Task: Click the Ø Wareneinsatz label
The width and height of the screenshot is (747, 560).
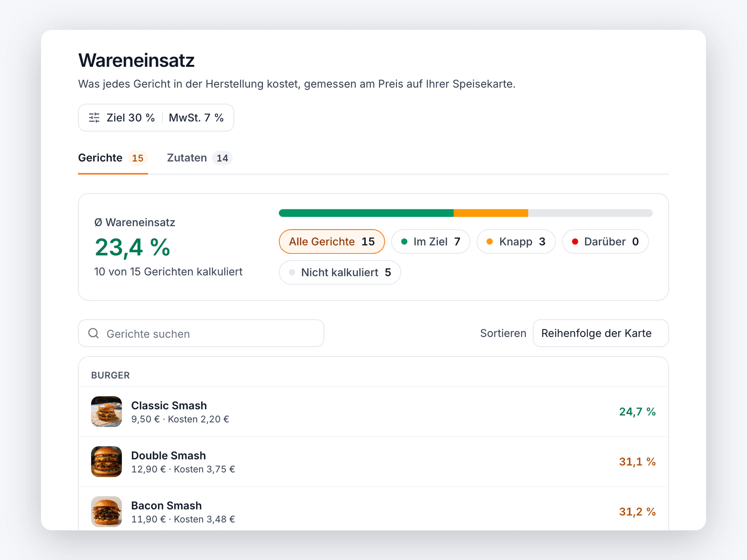Action: click(135, 223)
